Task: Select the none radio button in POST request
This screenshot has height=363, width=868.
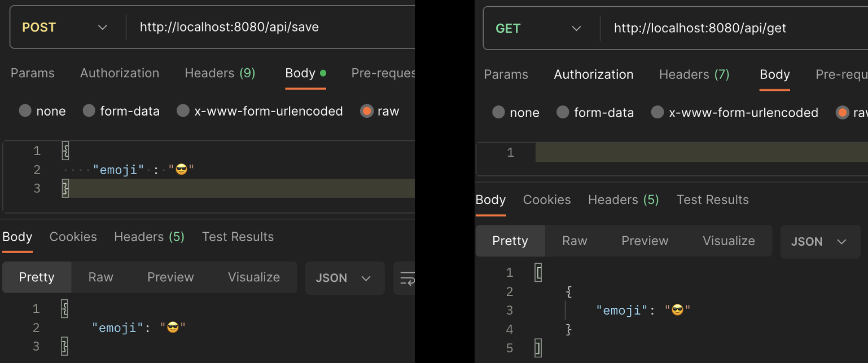Action: pos(25,111)
